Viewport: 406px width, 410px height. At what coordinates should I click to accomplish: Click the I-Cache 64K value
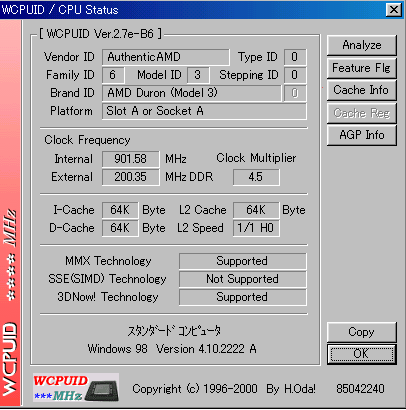(120, 210)
